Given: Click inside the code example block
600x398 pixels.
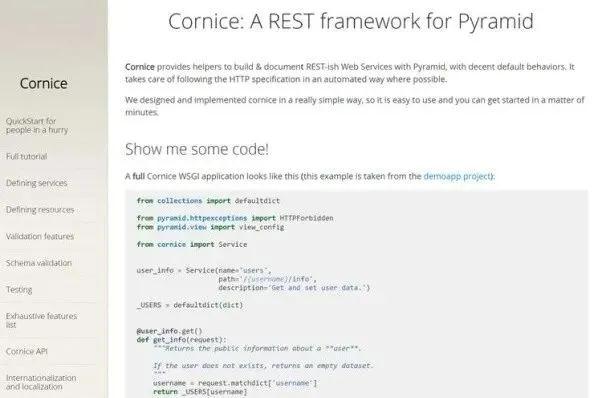Looking at the screenshot, I should (x=356, y=294).
